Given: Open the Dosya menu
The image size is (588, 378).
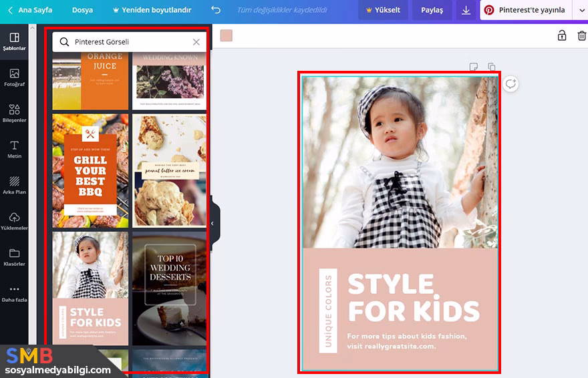Looking at the screenshot, I should point(82,10).
